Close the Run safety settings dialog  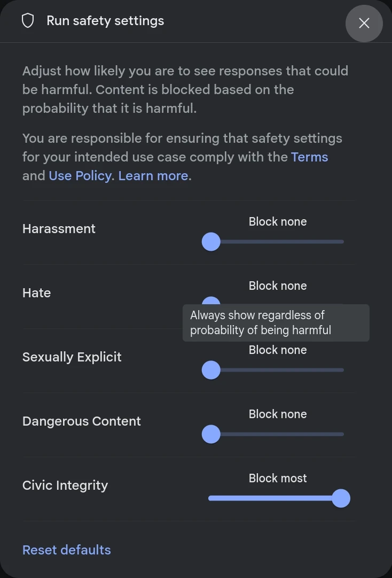point(364,23)
